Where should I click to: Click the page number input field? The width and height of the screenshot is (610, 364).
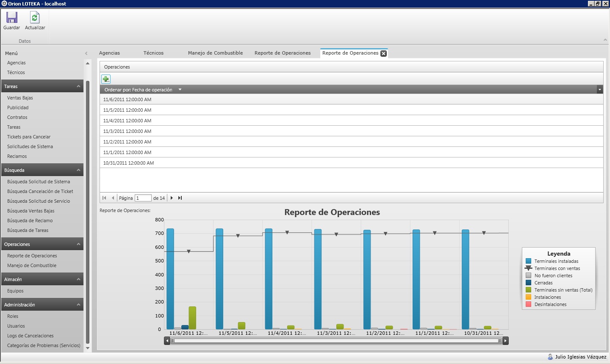pyautogui.click(x=143, y=198)
